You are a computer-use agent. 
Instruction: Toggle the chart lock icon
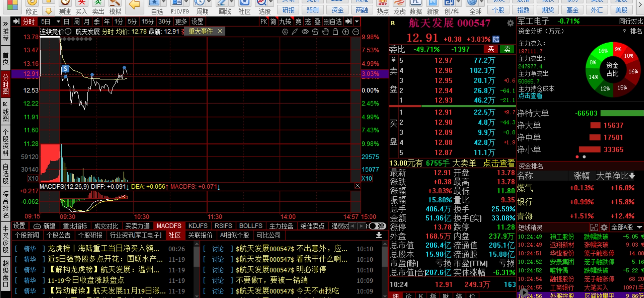[335, 32]
